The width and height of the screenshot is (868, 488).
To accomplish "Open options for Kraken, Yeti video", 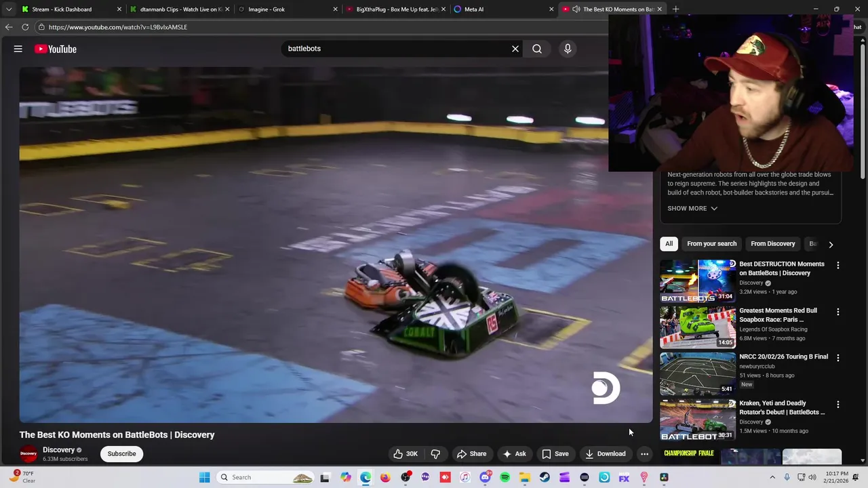I will coord(838,405).
